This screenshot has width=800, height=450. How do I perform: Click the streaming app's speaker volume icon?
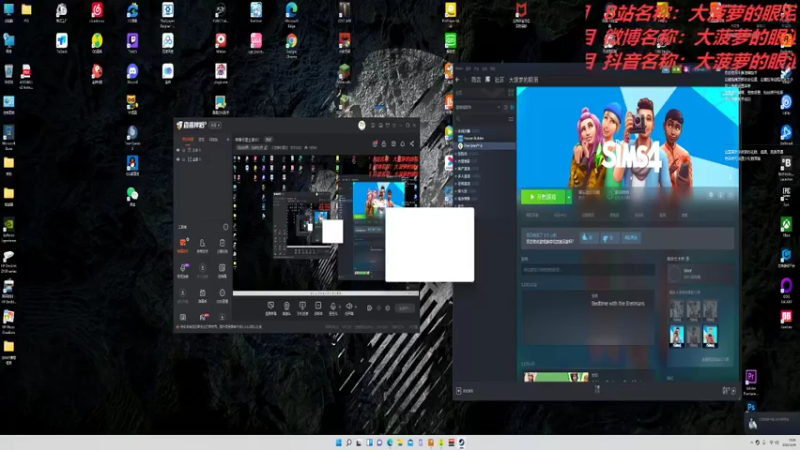tap(349, 307)
